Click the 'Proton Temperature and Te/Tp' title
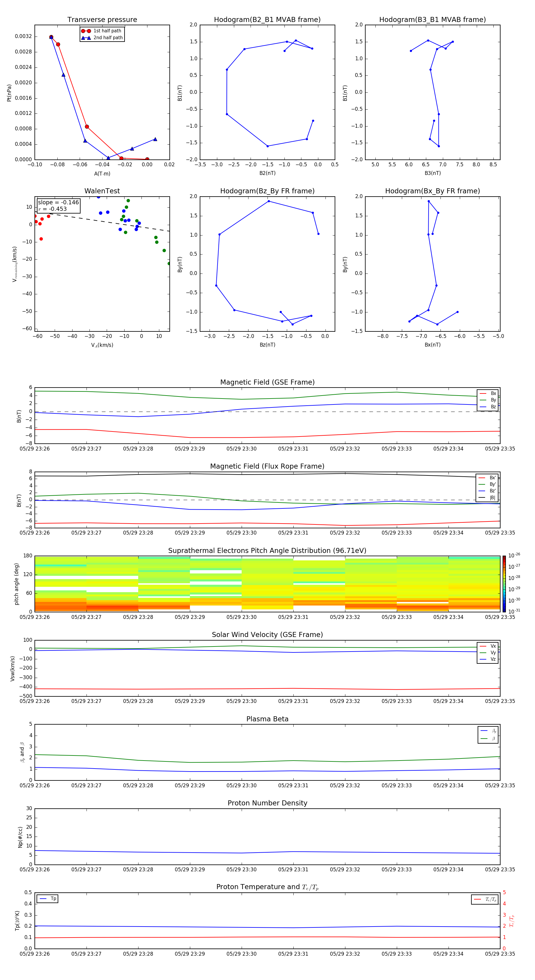The height and width of the screenshot is (980, 535). (267, 887)
